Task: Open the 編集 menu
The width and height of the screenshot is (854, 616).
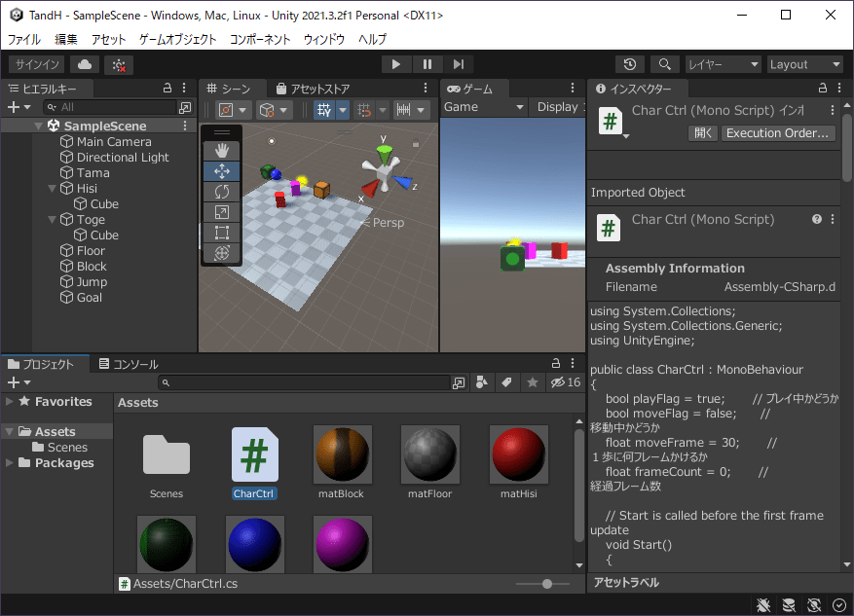Action: click(x=66, y=39)
